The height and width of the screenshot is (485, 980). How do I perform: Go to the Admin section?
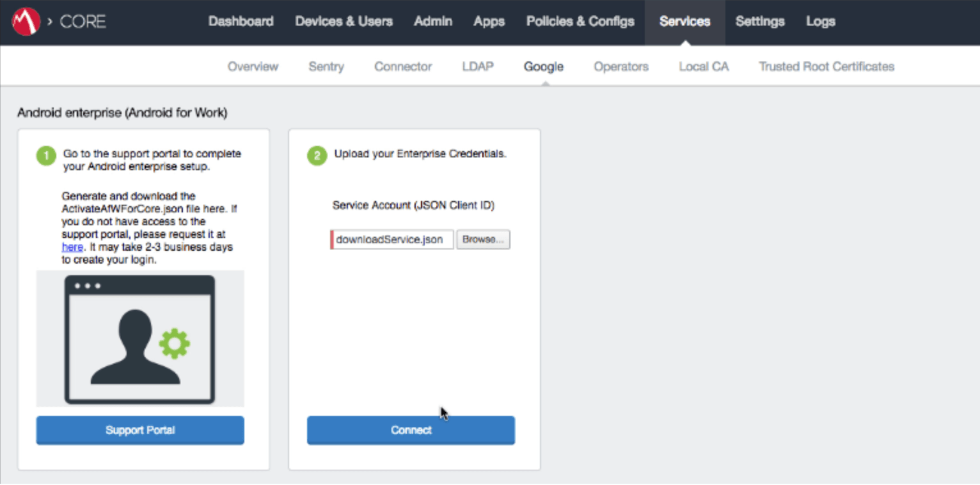pos(433,21)
